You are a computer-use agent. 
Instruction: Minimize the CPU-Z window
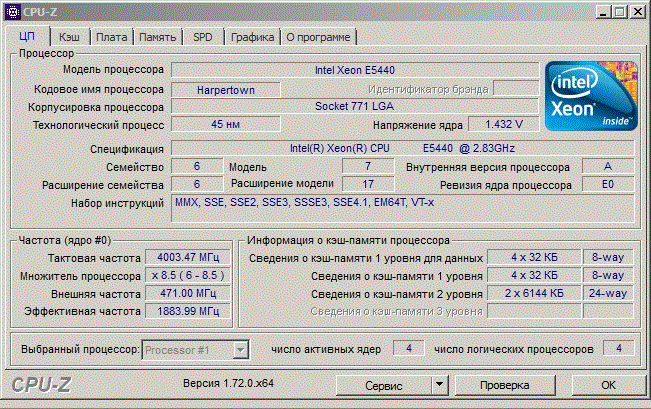(603, 12)
